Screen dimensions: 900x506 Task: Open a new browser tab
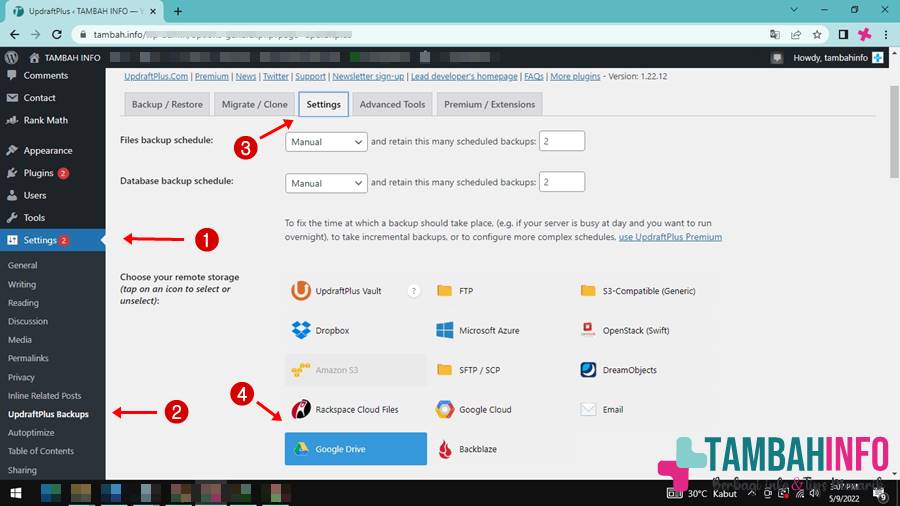pyautogui.click(x=178, y=11)
